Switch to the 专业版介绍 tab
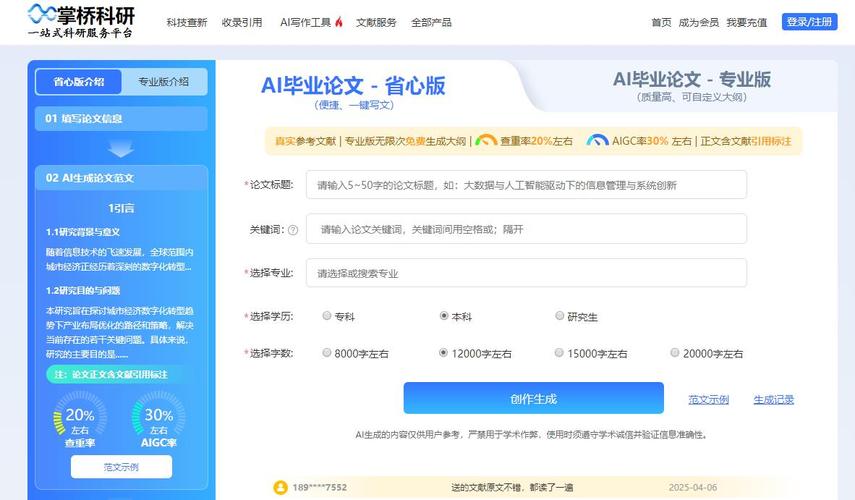The height and width of the screenshot is (500, 855). (164, 82)
